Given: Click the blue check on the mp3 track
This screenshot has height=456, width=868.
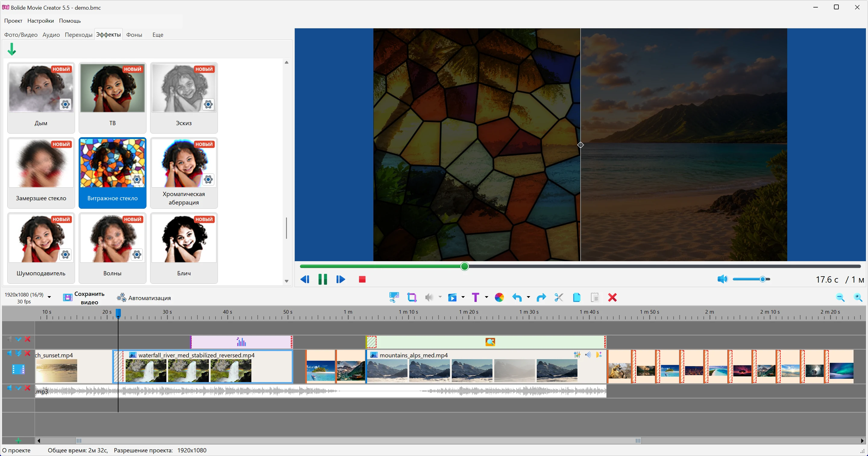Looking at the screenshot, I should [18, 388].
